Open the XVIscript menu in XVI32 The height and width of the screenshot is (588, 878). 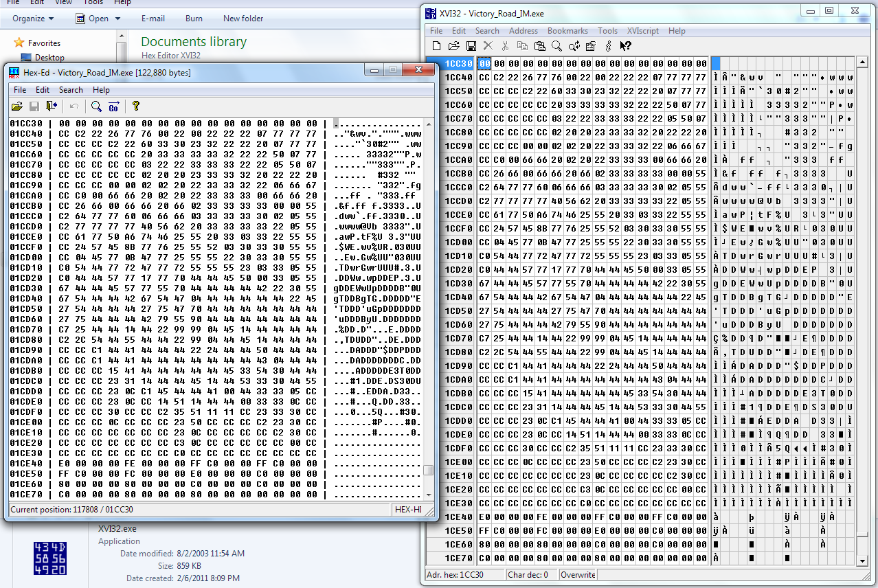coord(642,31)
